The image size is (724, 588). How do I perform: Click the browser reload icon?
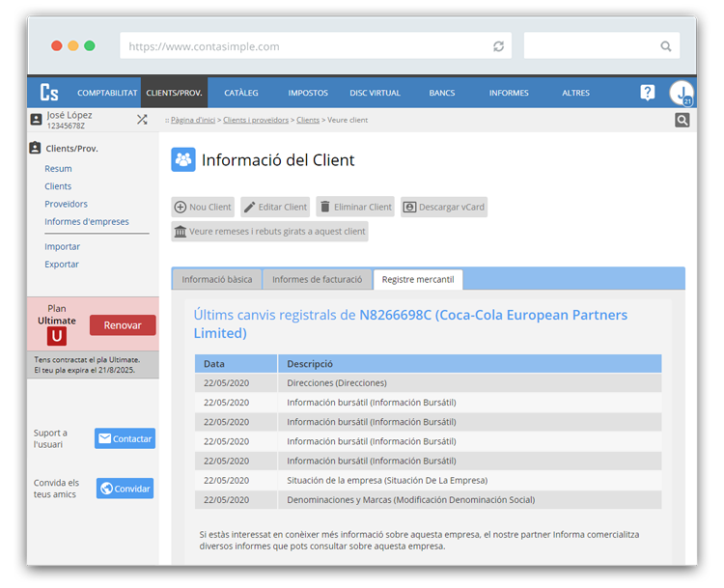coord(498,46)
